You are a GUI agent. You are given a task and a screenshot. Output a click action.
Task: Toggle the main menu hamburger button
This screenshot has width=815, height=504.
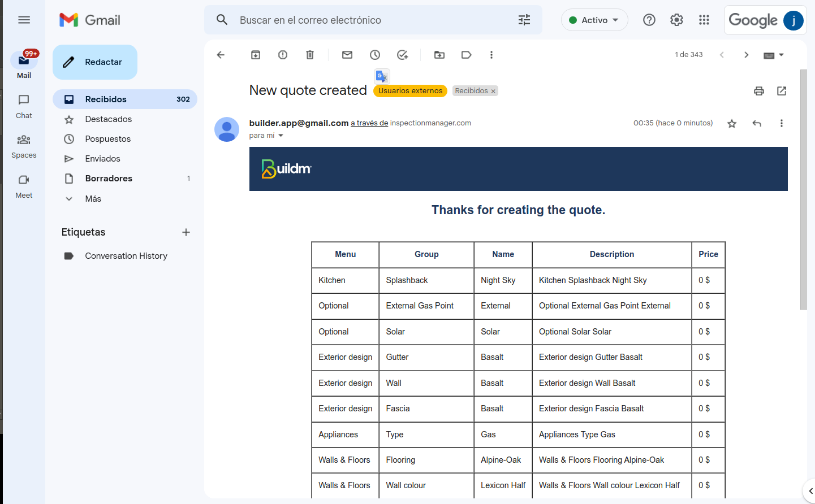(24, 20)
